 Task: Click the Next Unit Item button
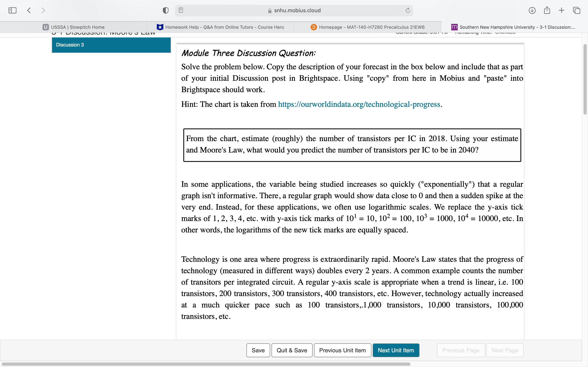click(x=396, y=350)
